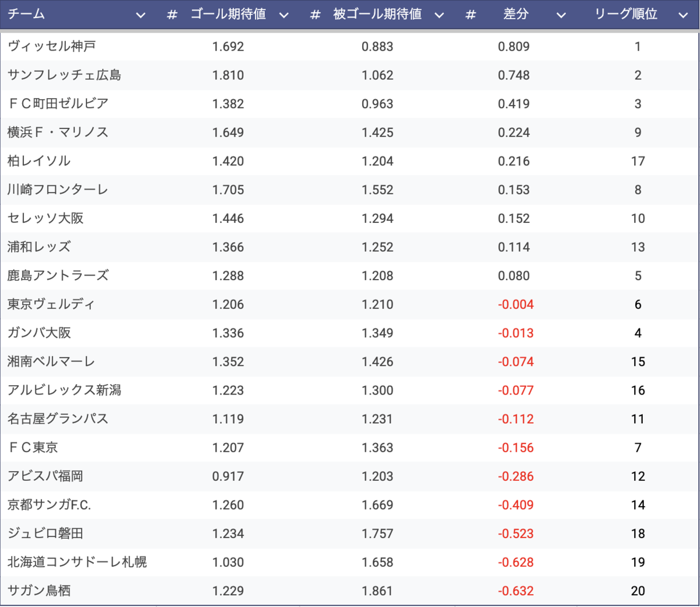
Task: Click the red -0.523 difference value
Action: coord(516,533)
